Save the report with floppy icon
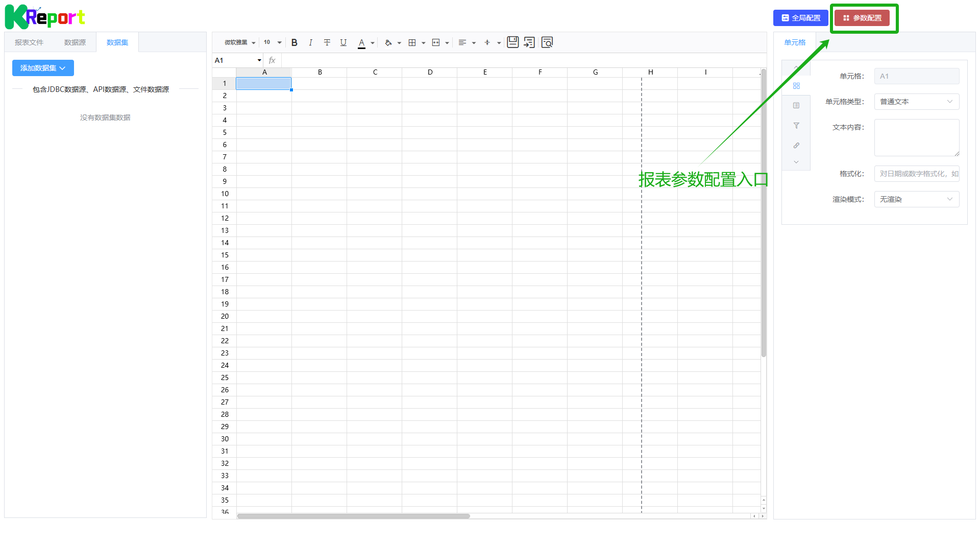The image size is (980, 544). (513, 42)
